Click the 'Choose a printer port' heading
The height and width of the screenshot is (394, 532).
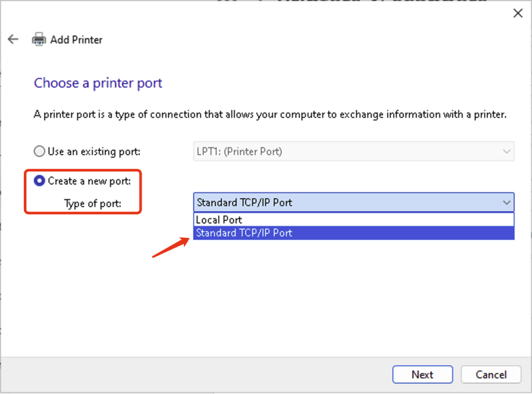click(x=98, y=83)
